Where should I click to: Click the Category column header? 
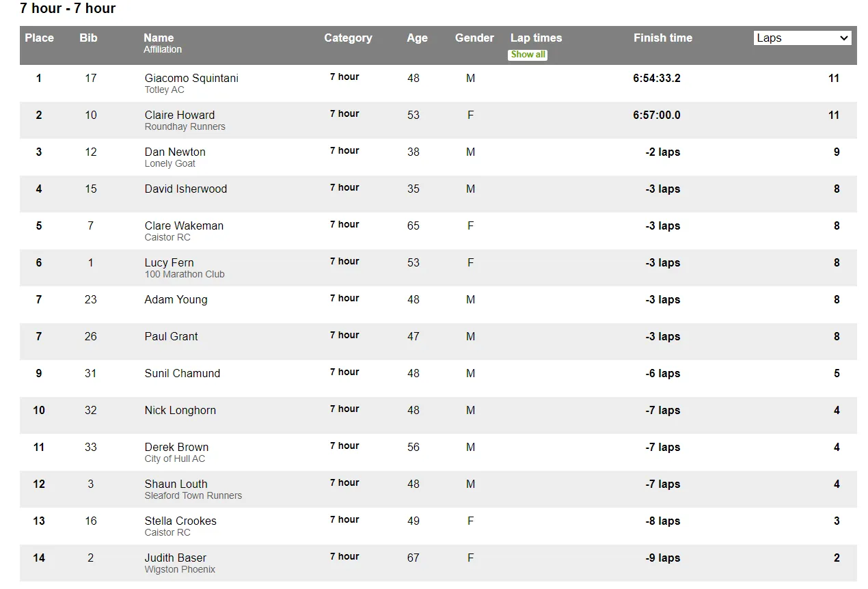[x=348, y=38]
